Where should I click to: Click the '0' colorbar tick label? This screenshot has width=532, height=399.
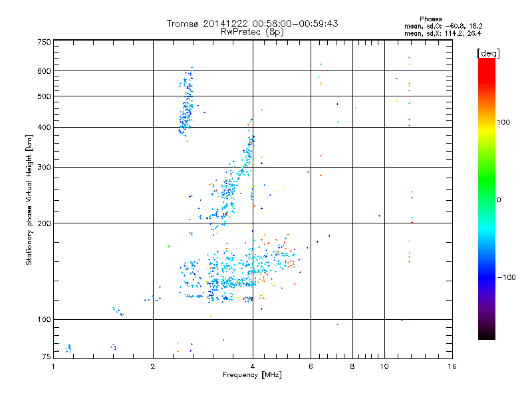[x=499, y=200]
